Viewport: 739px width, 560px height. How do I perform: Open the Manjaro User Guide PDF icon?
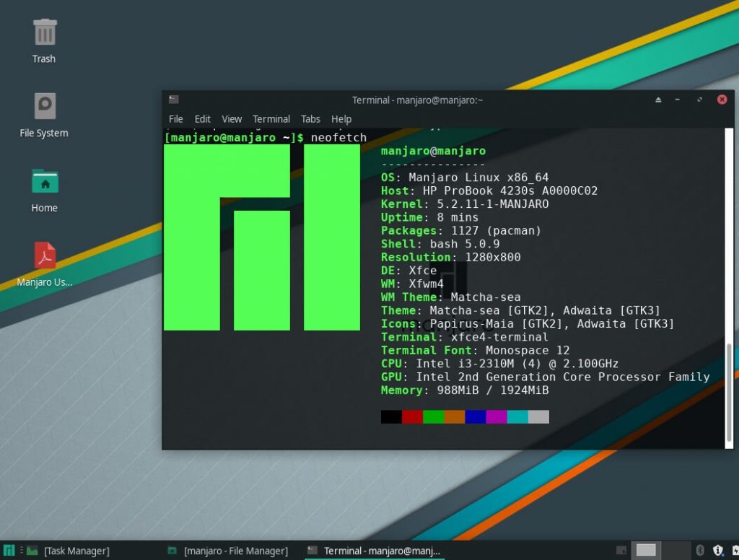pos(45,255)
